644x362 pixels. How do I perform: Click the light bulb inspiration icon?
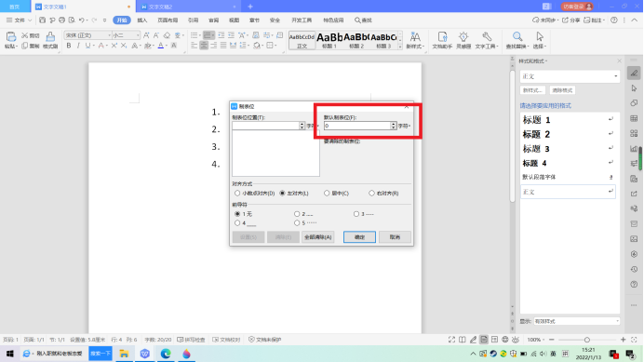[x=463, y=37]
